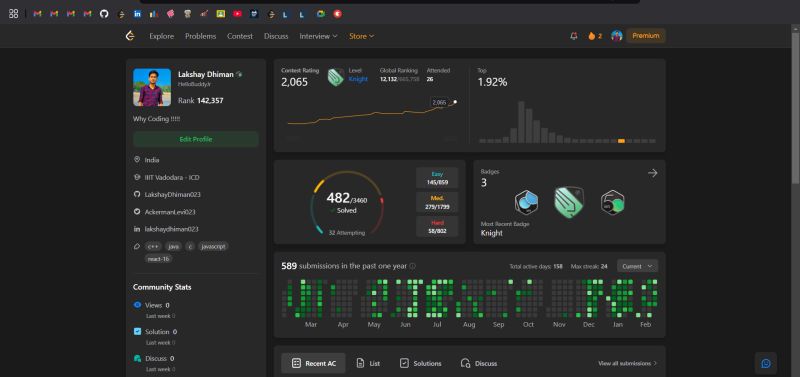
Task: Open the chat support bubble icon
Action: (x=766, y=363)
